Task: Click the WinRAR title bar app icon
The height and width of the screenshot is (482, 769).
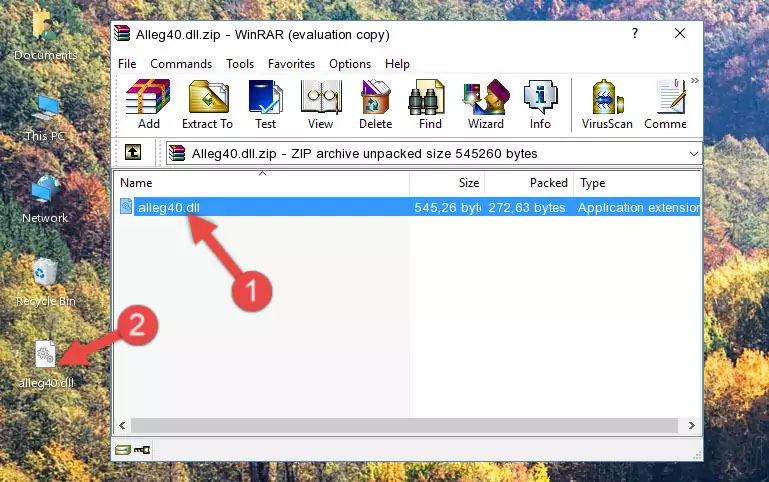Action: pos(122,34)
